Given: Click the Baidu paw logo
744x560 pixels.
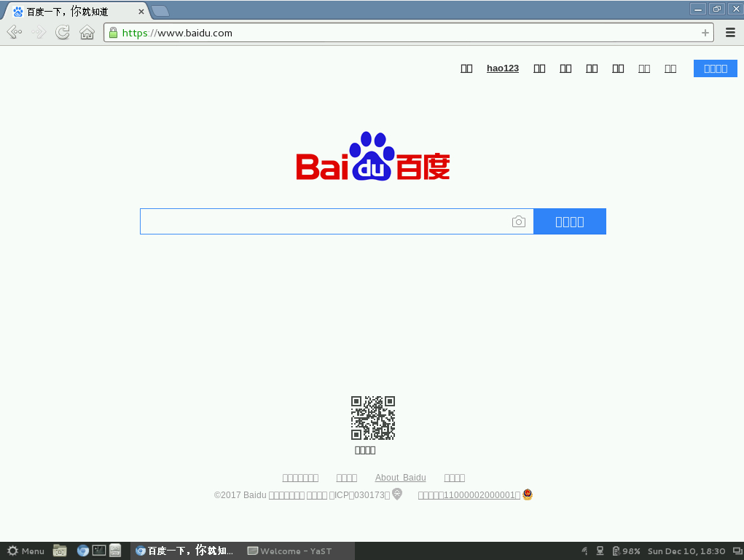Looking at the screenshot, I should [373, 156].
